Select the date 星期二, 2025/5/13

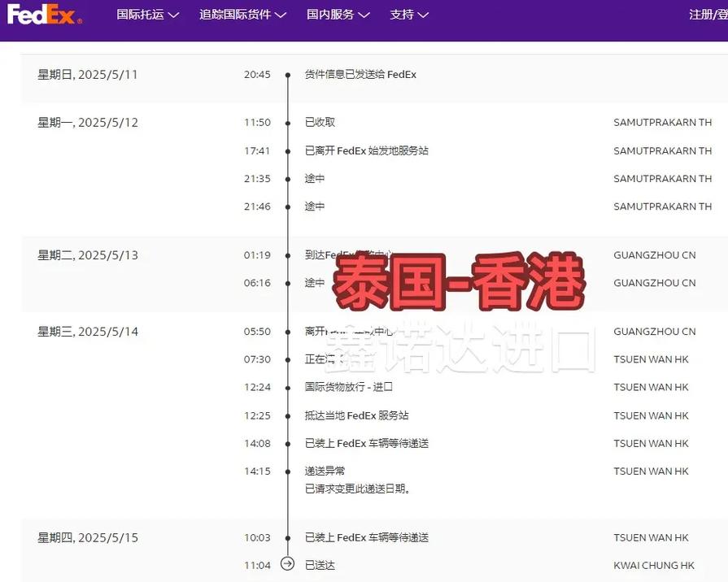pyautogui.click(x=88, y=255)
